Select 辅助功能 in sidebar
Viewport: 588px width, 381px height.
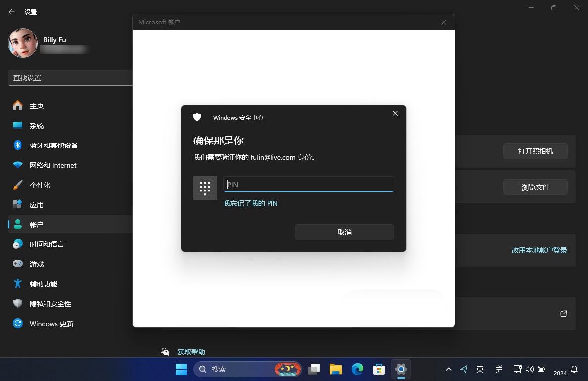pyautogui.click(x=43, y=284)
